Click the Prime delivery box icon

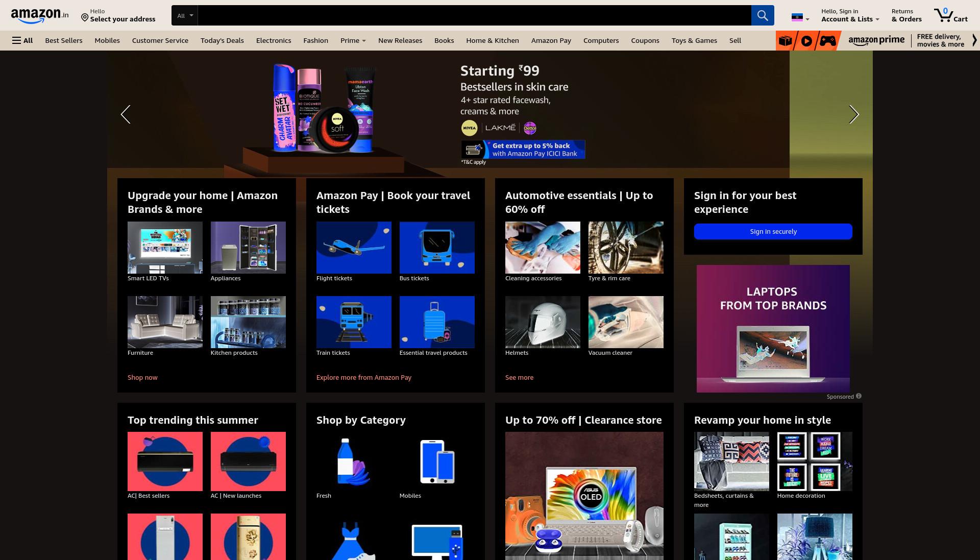786,40
